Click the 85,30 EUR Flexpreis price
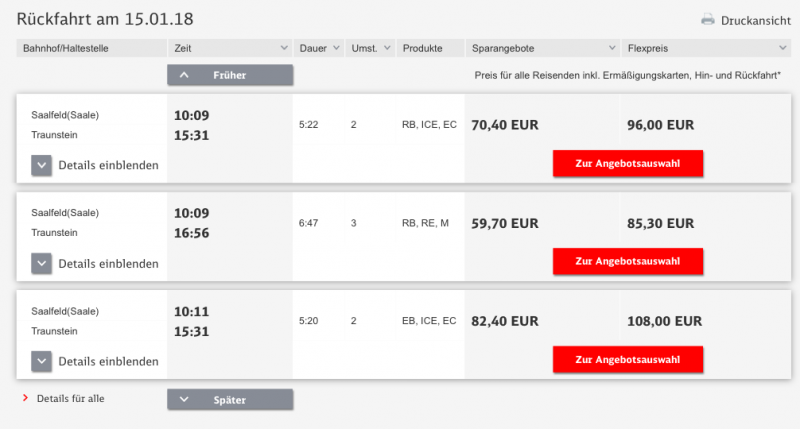 point(660,223)
